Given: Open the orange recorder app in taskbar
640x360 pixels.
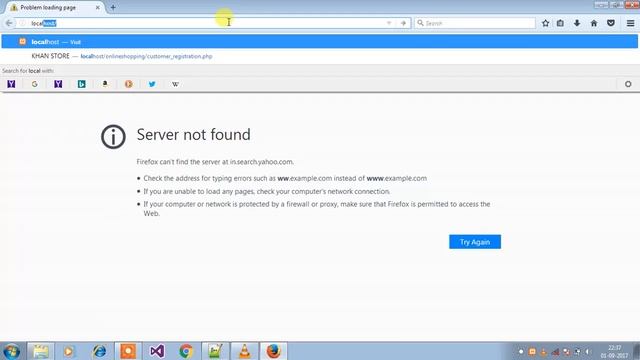Looking at the screenshot, I should click(128, 351).
